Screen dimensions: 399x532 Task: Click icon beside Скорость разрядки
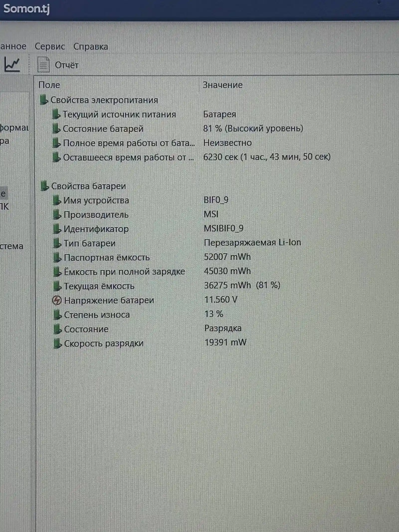[58, 343]
